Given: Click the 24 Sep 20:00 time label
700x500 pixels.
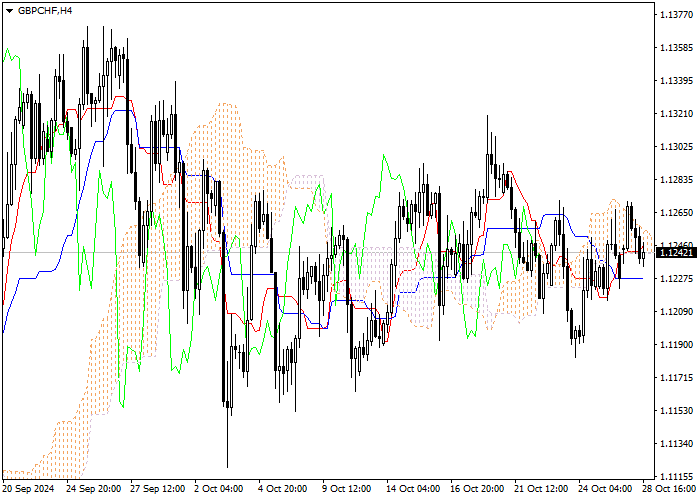Looking at the screenshot, I should pyautogui.click(x=93, y=489).
